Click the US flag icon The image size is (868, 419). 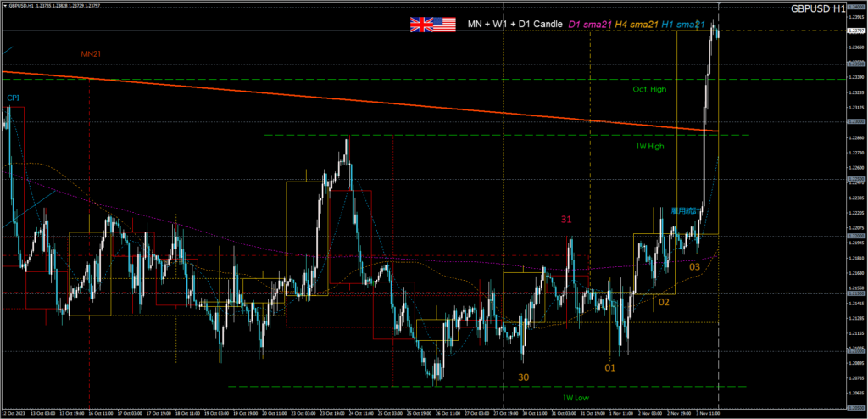(444, 24)
